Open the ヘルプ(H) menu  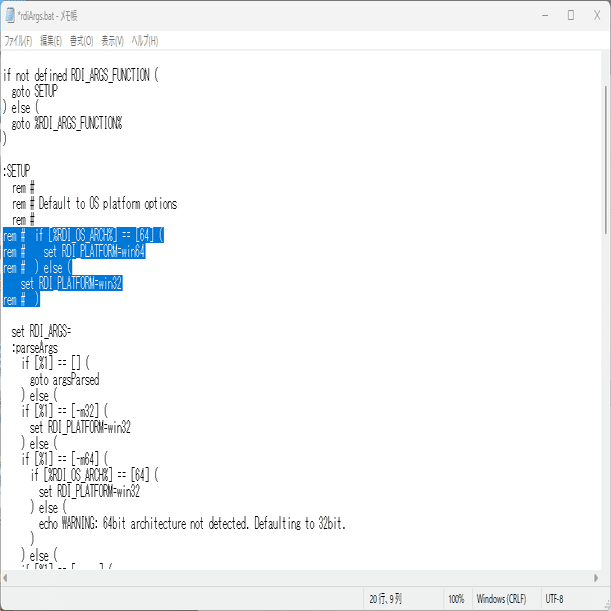pos(145,41)
